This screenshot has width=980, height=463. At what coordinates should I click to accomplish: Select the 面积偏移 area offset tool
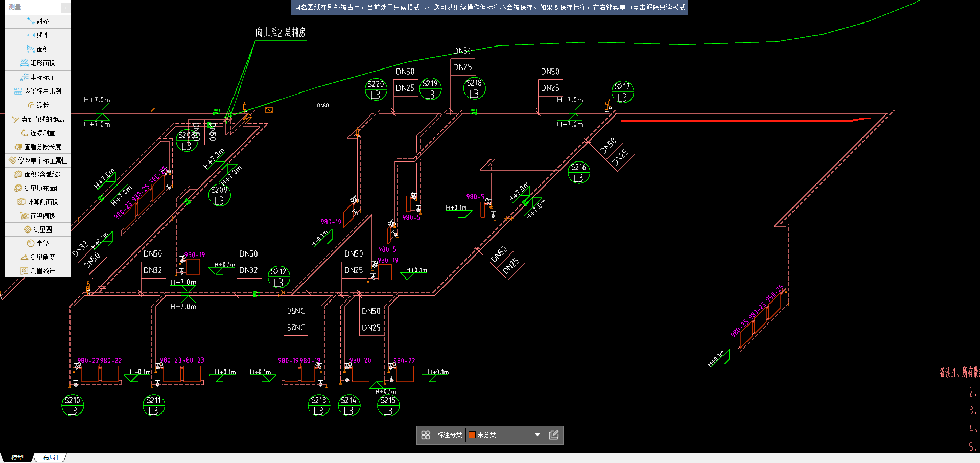point(38,216)
